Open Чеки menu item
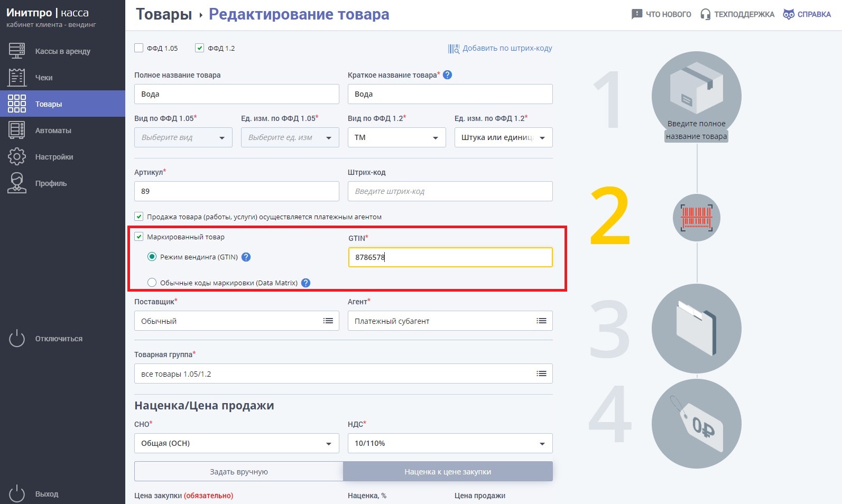 point(62,78)
